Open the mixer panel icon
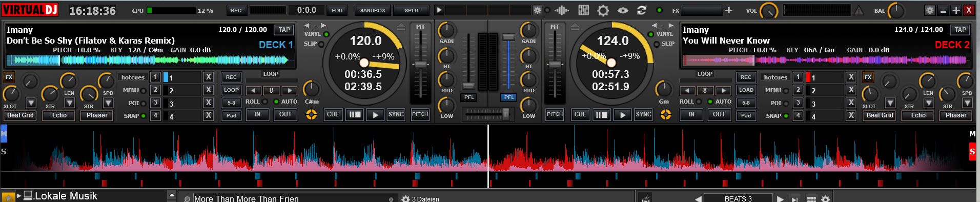This screenshot has height=202, width=980. (x=583, y=10)
